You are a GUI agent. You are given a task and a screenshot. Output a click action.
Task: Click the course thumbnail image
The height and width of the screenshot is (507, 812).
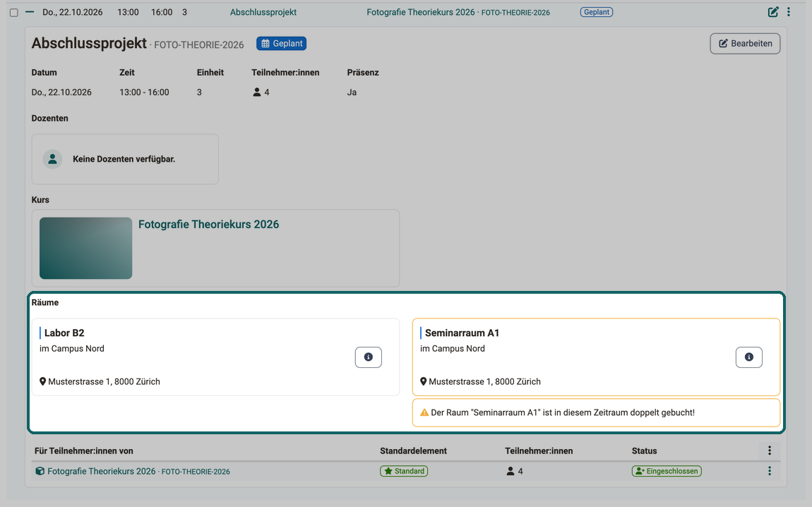point(86,248)
